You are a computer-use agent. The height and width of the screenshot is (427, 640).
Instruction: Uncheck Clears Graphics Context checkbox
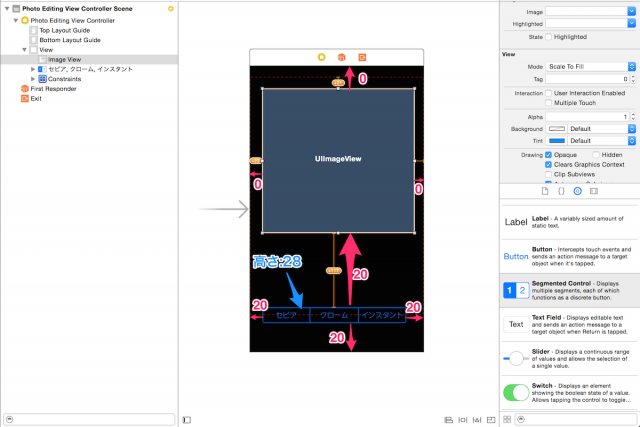pos(549,165)
